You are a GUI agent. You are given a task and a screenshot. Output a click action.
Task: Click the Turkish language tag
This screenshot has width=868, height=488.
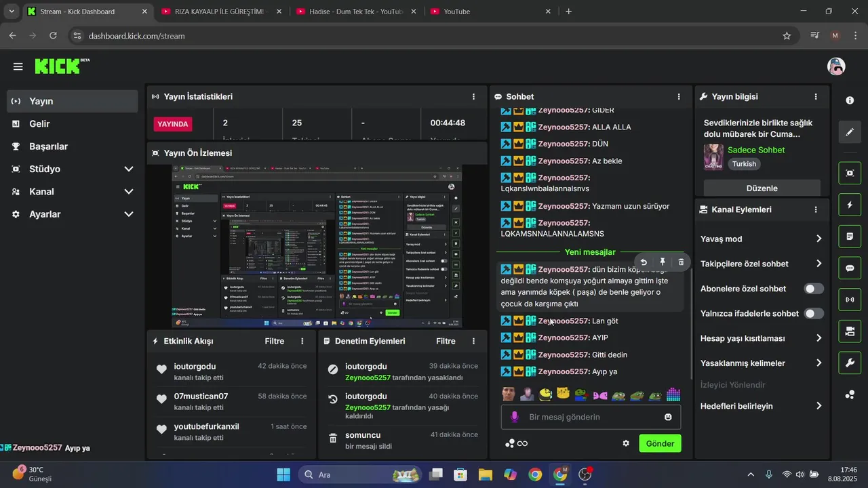click(x=744, y=164)
